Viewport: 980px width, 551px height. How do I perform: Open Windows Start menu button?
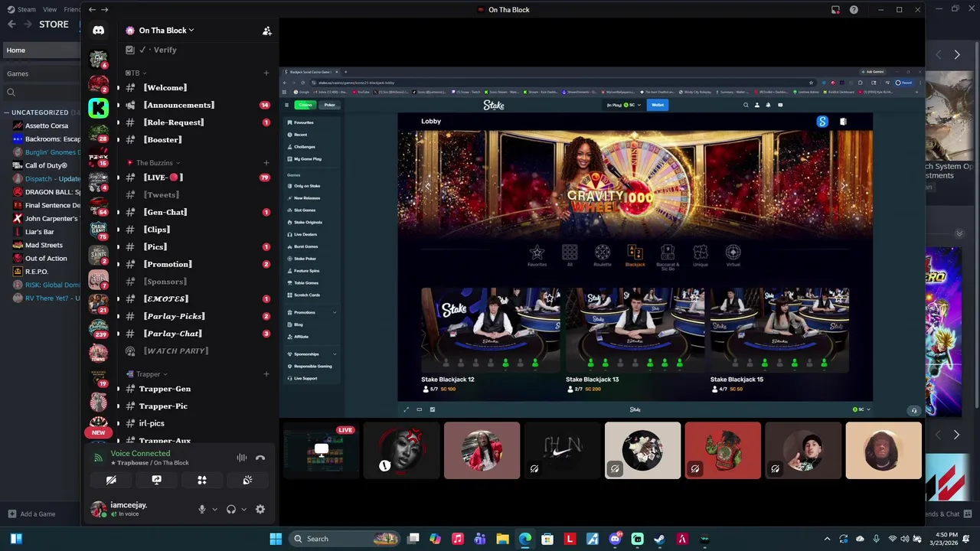[276, 539]
